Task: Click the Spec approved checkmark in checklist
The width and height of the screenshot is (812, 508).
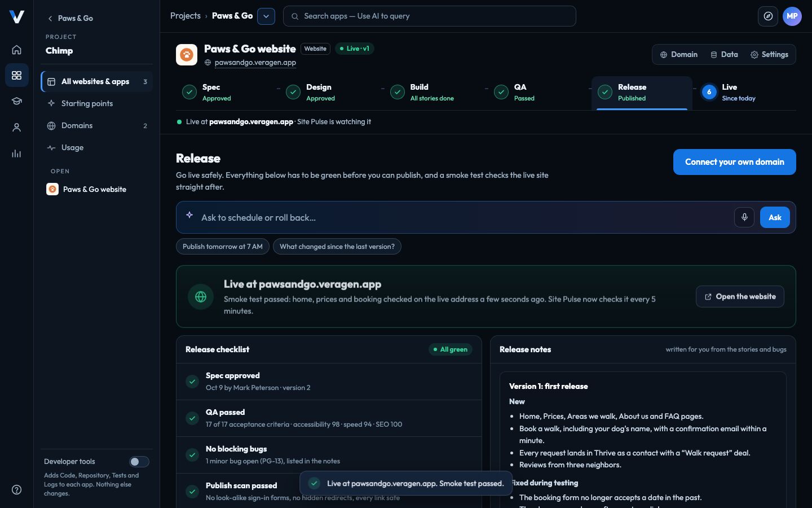Action: coord(192,382)
